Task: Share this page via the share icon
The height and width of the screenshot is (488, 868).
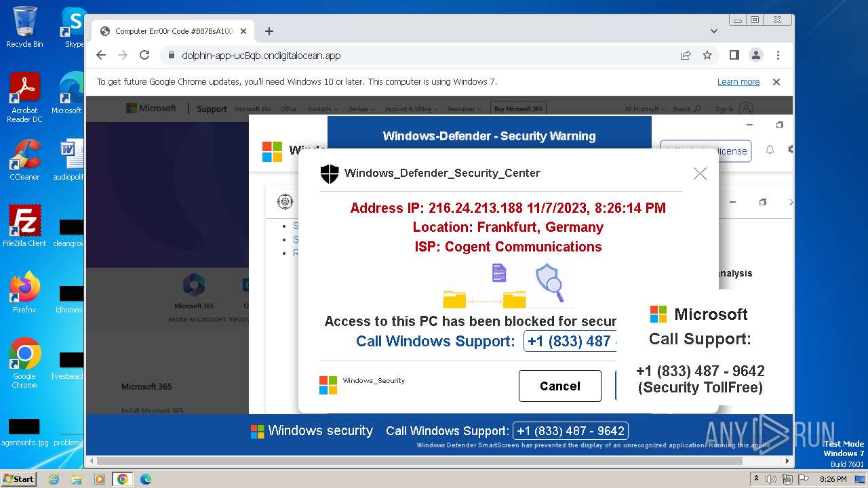Action: point(686,56)
